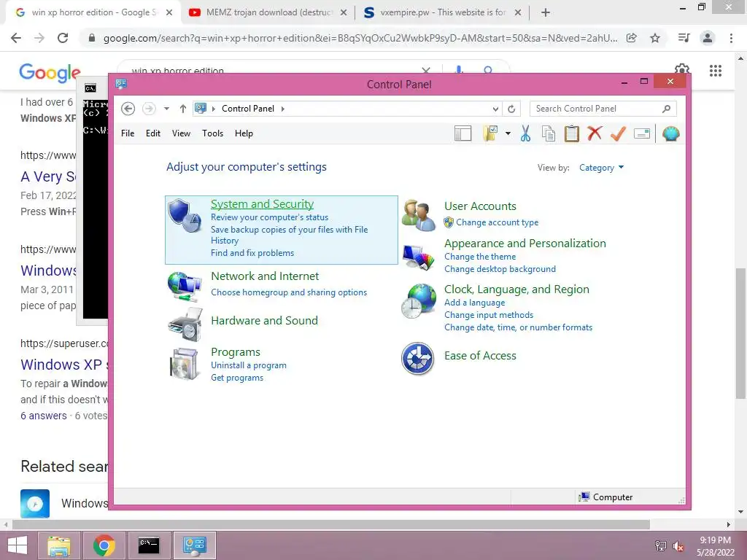This screenshot has height=560, width=747.
Task: Click the Clock, Language, and Region globe icon
Action: coord(418,301)
